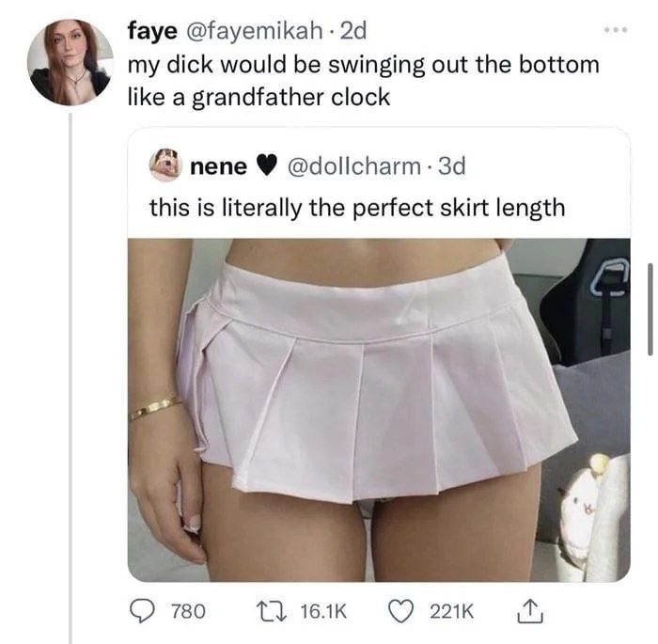This screenshot has height=644, width=658.
Task: Click the 780 replies count
Action: (188, 612)
